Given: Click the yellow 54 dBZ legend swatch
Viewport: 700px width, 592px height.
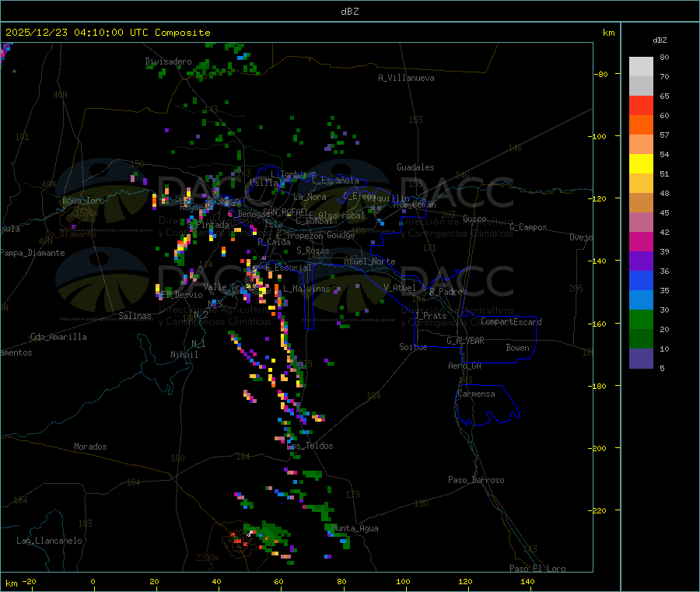Looking at the screenshot, I should (641, 164).
